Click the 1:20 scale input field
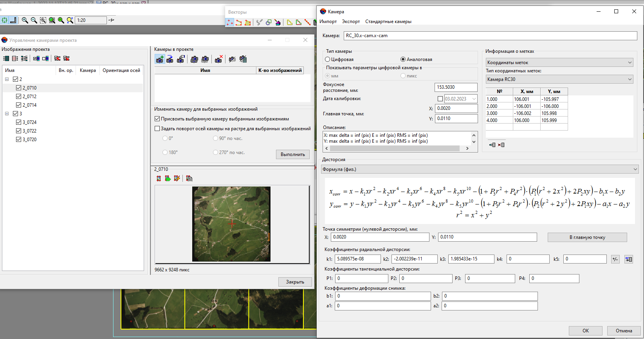644x339 pixels. click(x=91, y=20)
